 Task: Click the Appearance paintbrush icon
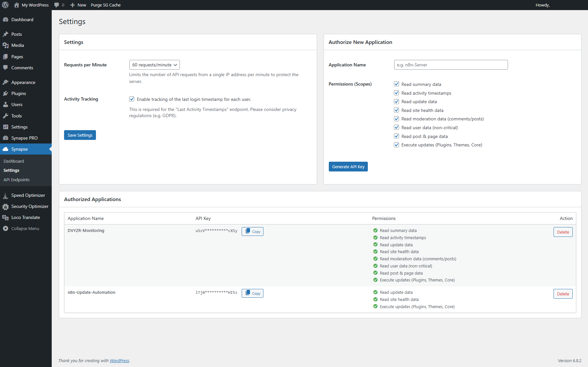pyautogui.click(x=6, y=82)
